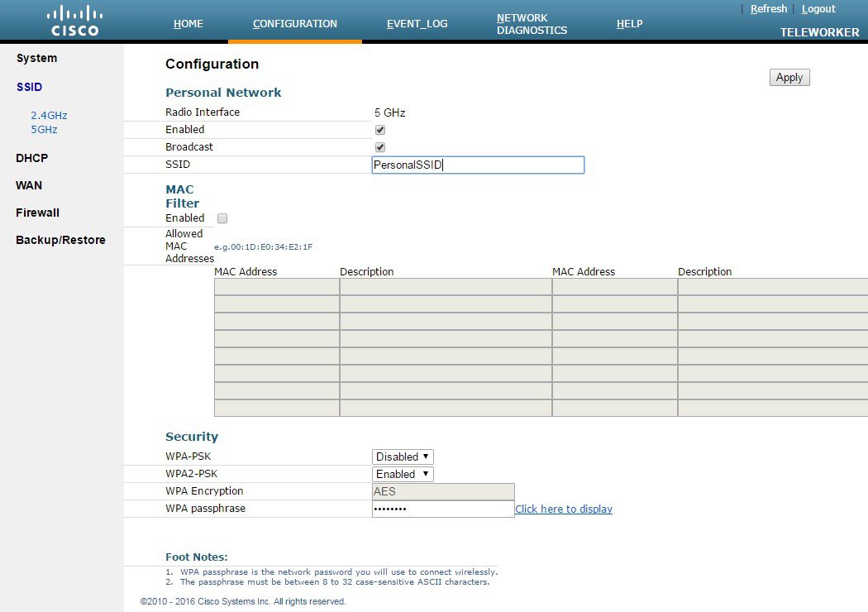This screenshot has height=612, width=868.
Task: Select 2.4GHz under SSID
Action: tap(48, 115)
